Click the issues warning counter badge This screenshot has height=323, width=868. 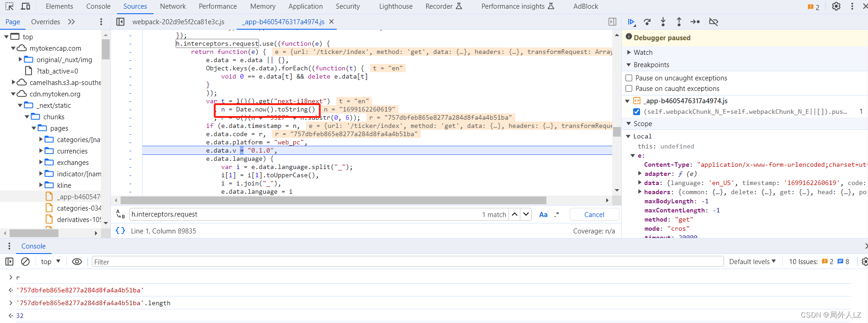pos(814,7)
